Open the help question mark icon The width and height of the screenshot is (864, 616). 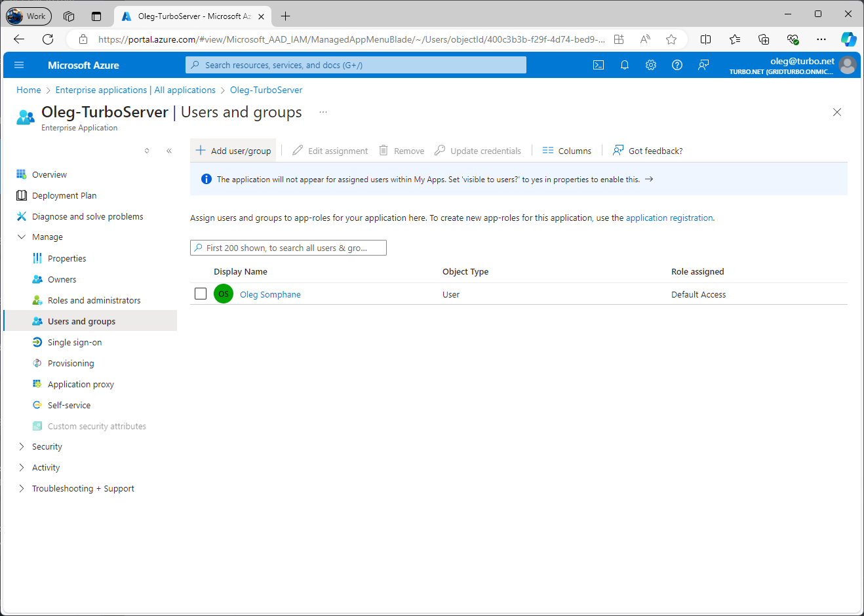pyautogui.click(x=677, y=65)
